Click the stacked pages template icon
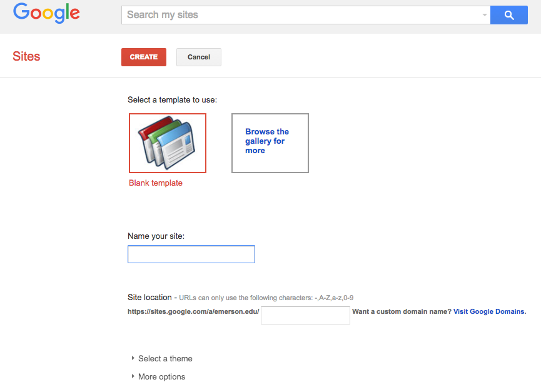 point(166,143)
